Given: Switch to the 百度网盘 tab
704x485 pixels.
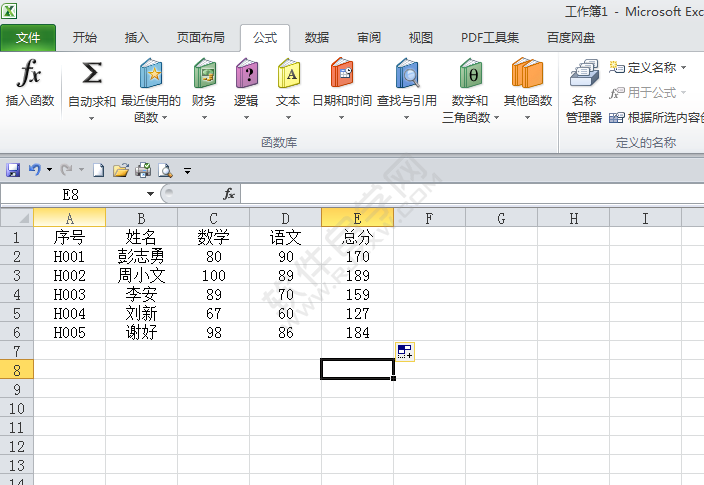Looking at the screenshot, I should point(571,38).
